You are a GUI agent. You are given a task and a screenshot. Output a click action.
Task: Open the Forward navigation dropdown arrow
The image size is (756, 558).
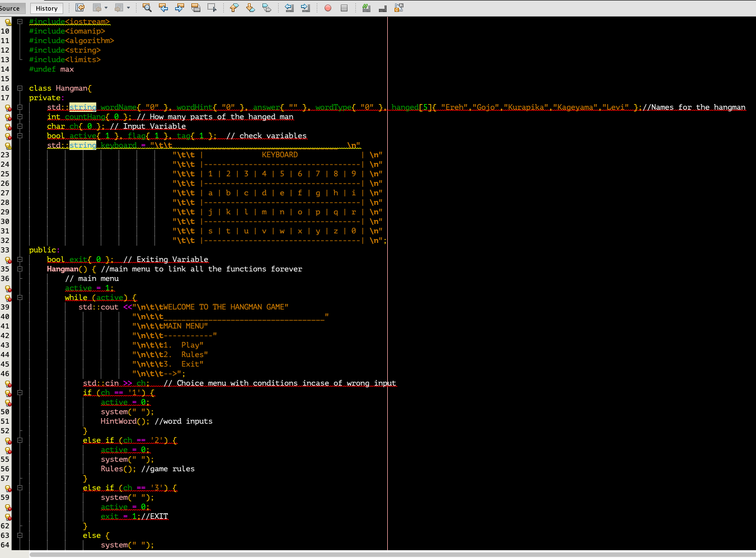click(x=128, y=8)
